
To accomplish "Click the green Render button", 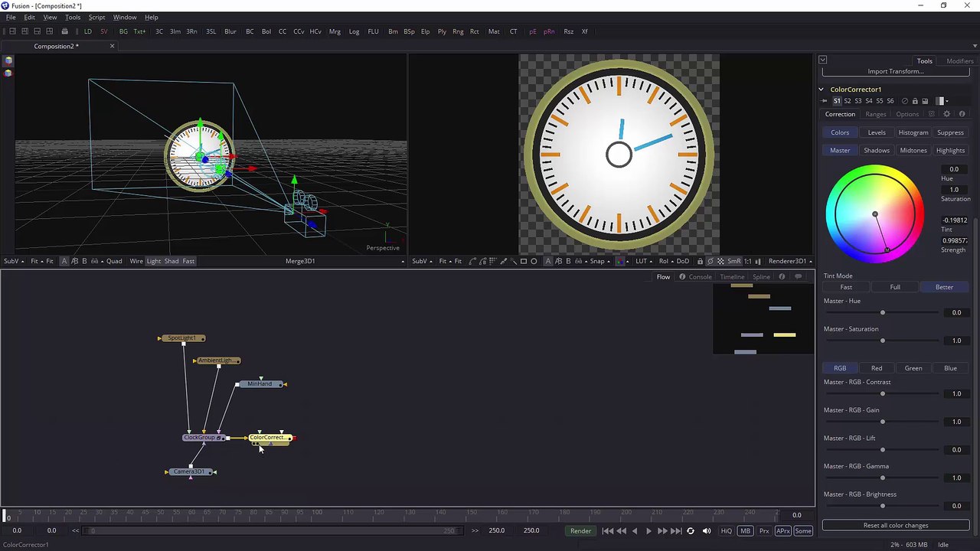I will click(x=580, y=531).
